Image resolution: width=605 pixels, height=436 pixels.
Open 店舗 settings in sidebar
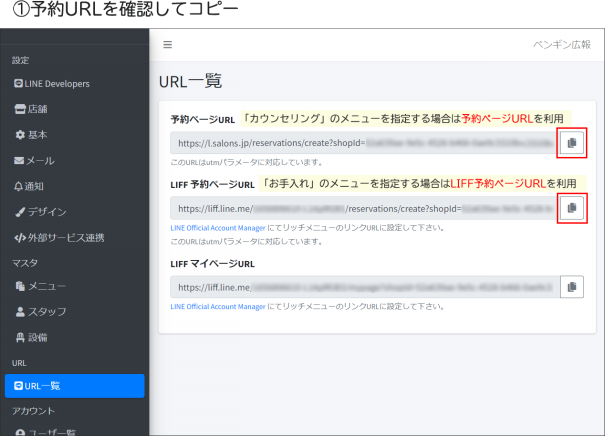[37, 109]
